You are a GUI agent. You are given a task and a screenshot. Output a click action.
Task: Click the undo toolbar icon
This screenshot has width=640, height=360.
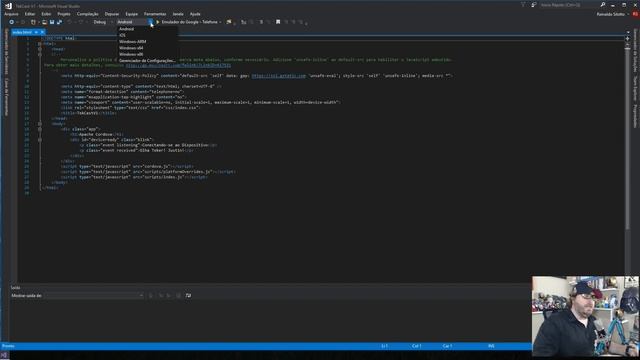(x=70, y=22)
